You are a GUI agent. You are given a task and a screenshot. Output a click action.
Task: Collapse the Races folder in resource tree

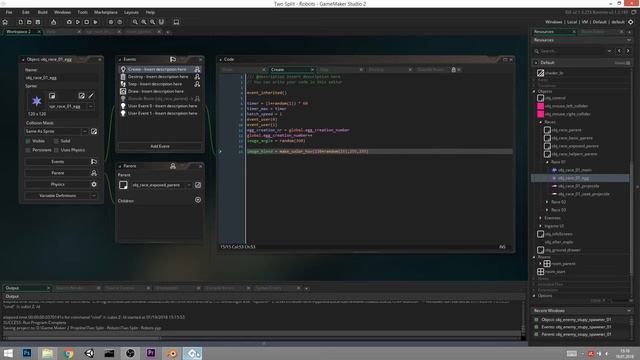coord(541,122)
